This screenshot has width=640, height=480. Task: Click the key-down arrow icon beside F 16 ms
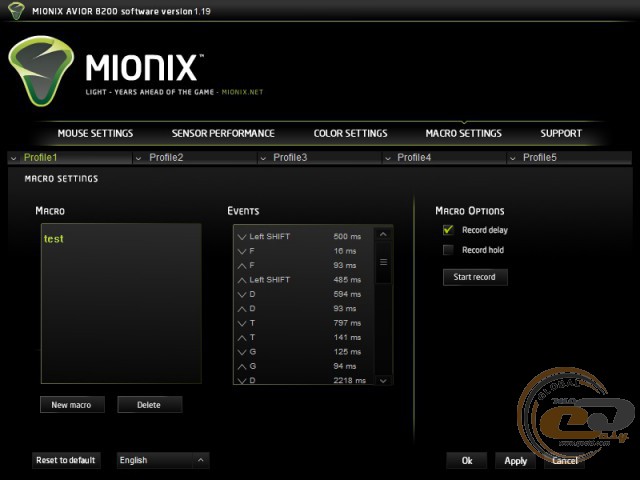tap(242, 251)
